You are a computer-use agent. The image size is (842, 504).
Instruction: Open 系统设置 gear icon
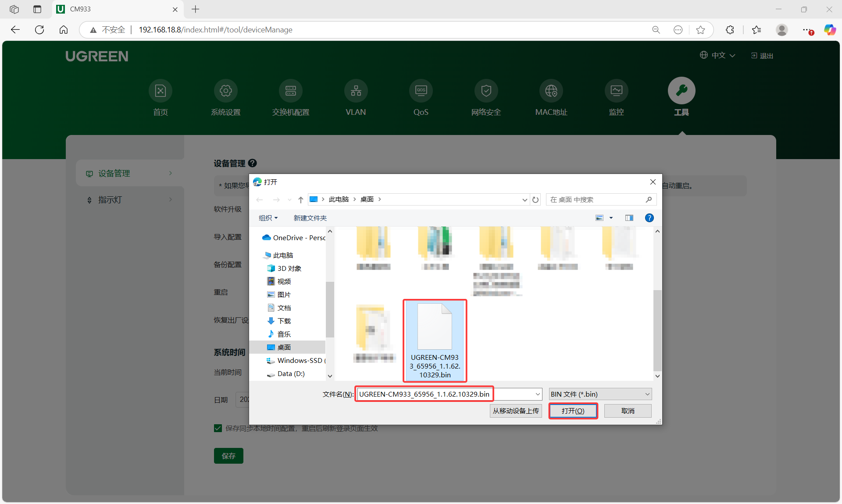point(225,91)
